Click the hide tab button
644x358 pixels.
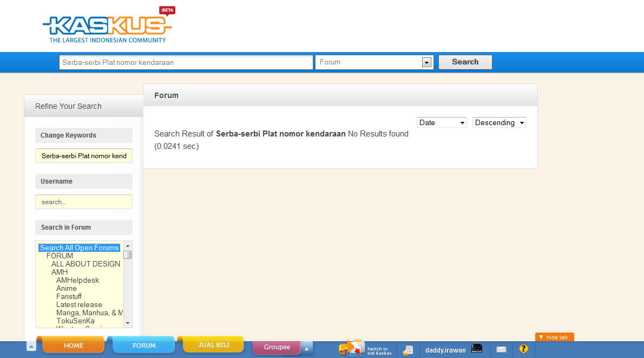click(555, 337)
